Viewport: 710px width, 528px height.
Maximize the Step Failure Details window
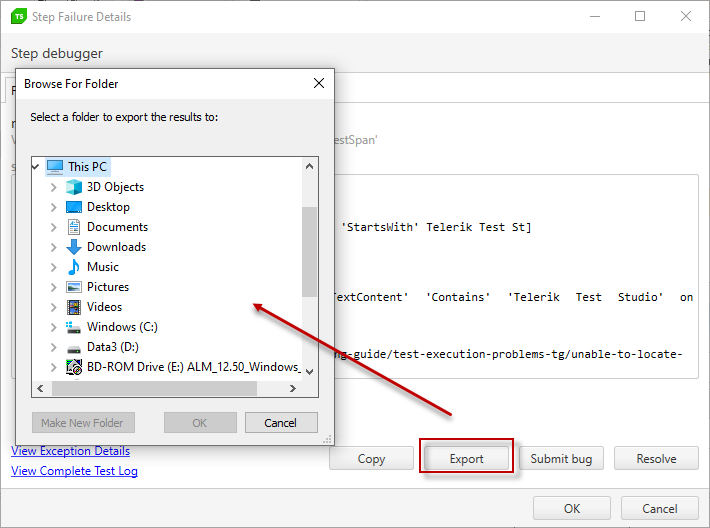click(x=640, y=16)
